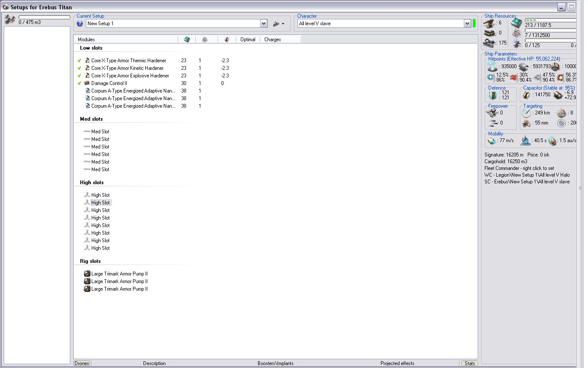The height and width of the screenshot is (368, 588).
Task: Click the calibration icon beside 175
Action: pyautogui.click(x=490, y=43)
